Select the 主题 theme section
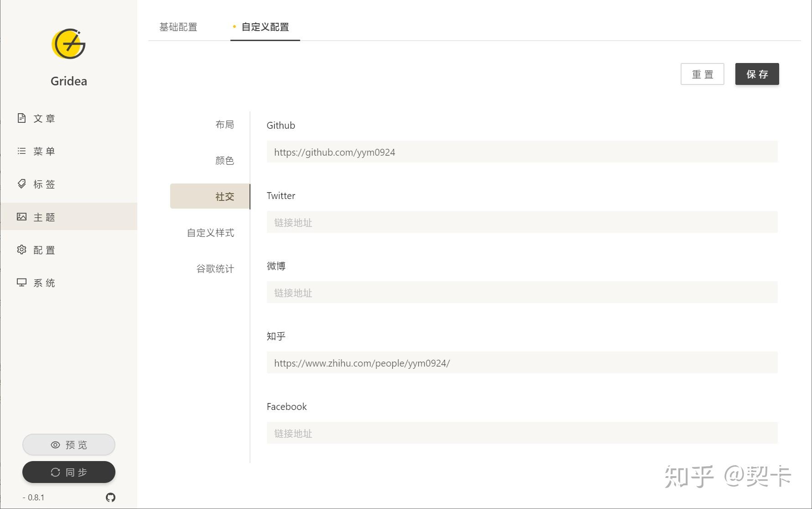This screenshot has width=812, height=509. [69, 217]
